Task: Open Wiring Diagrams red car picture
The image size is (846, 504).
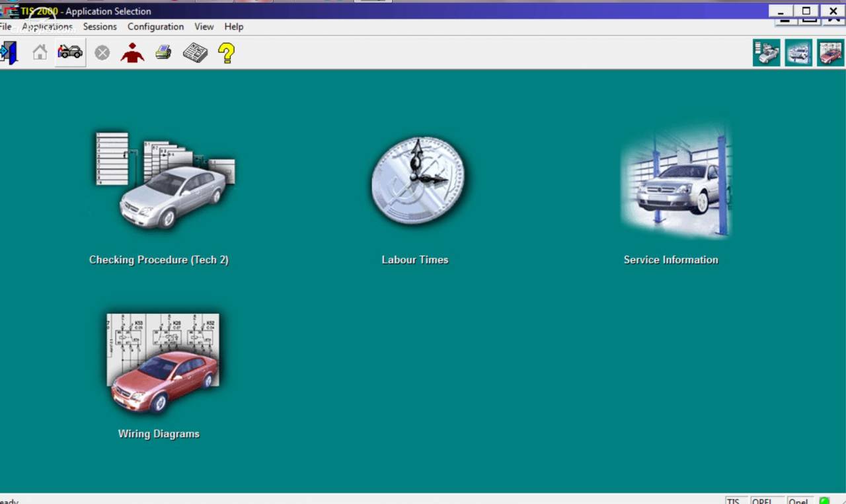Action: coord(163,364)
